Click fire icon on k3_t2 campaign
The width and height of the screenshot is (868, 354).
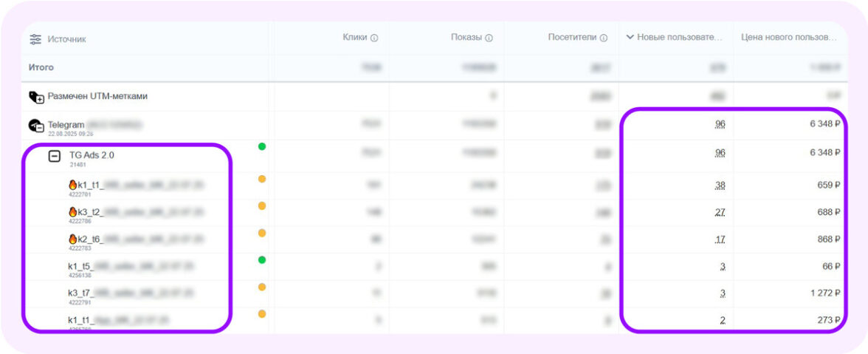(72, 211)
